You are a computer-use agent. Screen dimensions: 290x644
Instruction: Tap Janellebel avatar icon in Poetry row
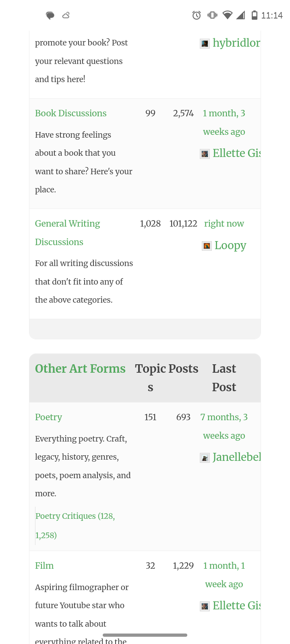(205, 458)
